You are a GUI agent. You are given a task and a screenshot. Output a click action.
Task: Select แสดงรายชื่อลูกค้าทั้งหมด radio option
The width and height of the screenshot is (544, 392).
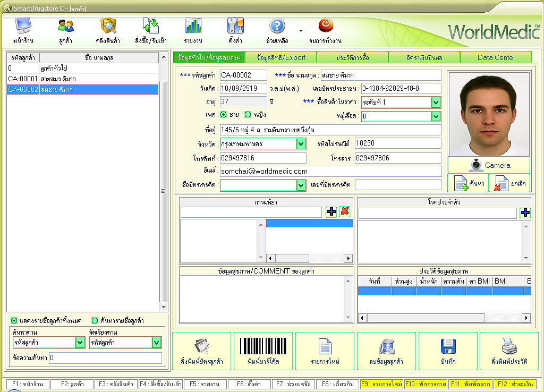[14, 320]
